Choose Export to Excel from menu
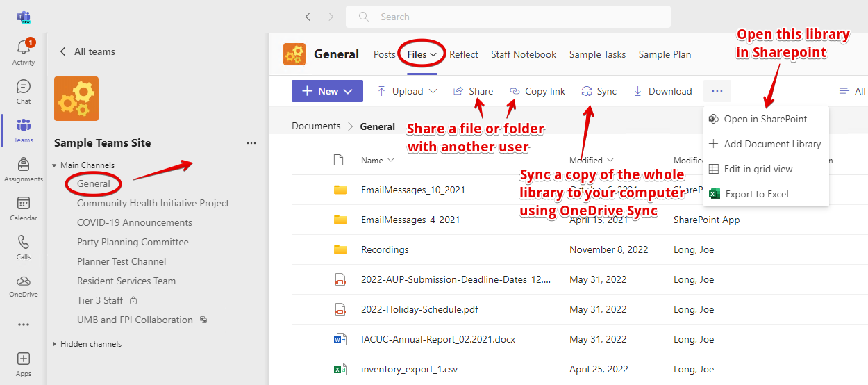Viewport: 868px width, 385px height. point(757,194)
